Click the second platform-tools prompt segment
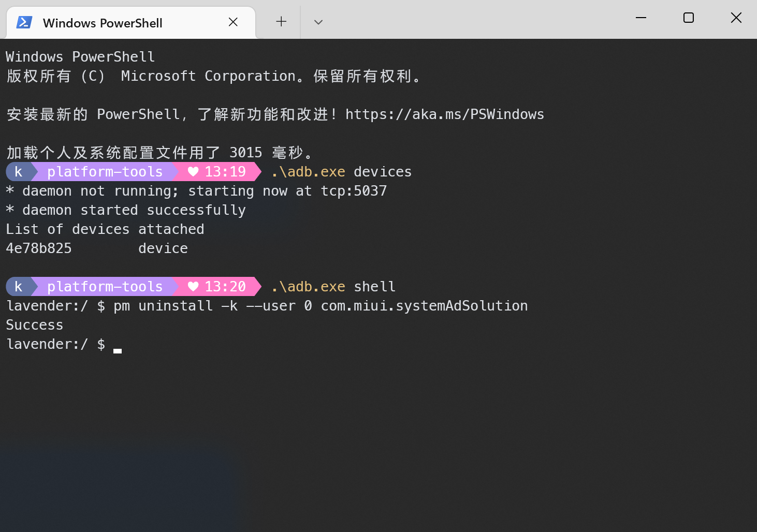757x532 pixels. [105, 287]
